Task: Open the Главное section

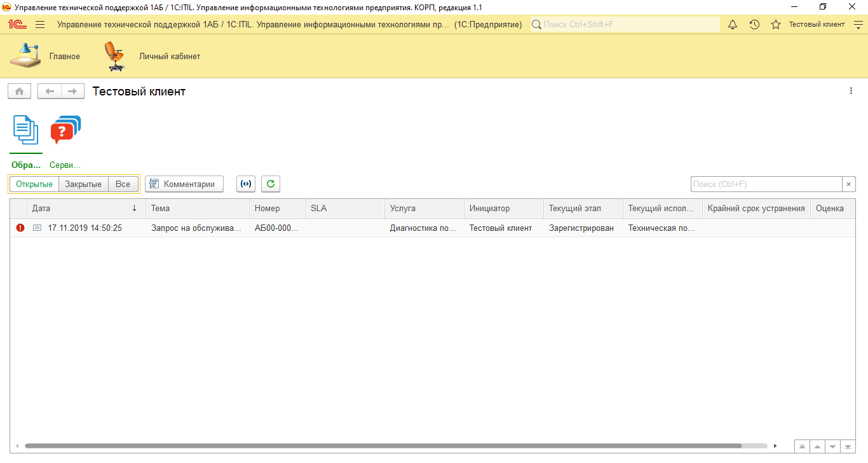Action: click(44, 56)
